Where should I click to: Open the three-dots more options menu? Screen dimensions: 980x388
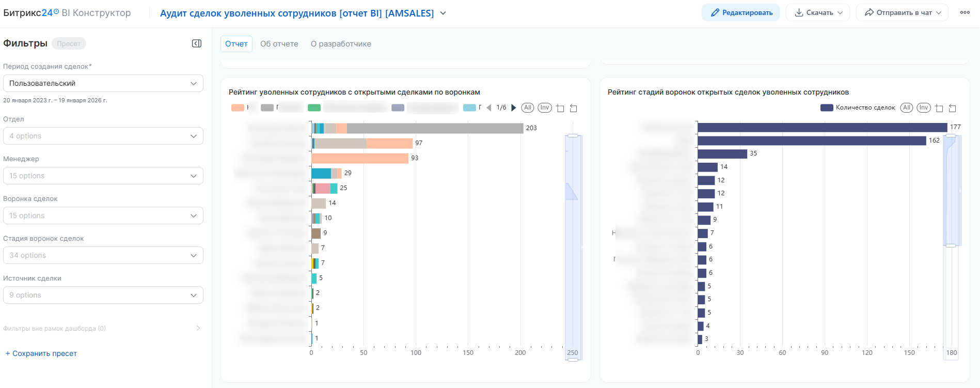click(x=965, y=12)
